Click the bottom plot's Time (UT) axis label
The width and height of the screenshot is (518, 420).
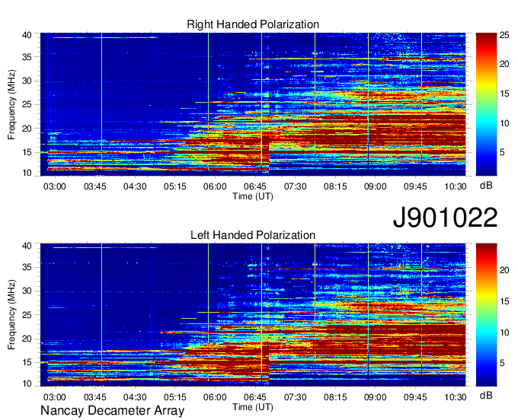[253, 407]
